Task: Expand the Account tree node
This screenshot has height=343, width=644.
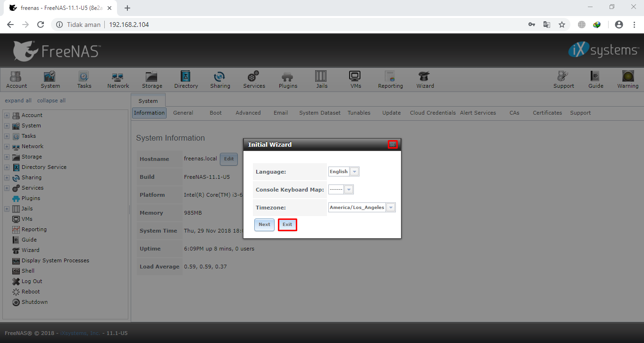Action: pos(7,115)
